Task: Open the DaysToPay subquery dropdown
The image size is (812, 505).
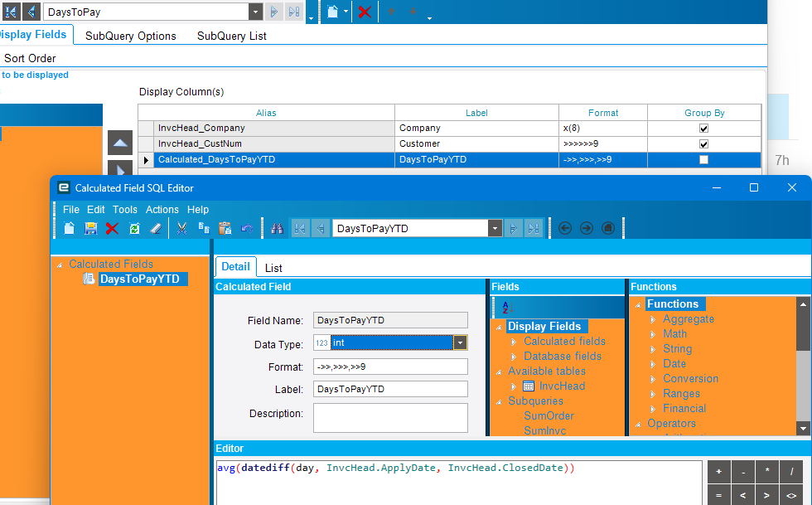Action: pos(256,12)
